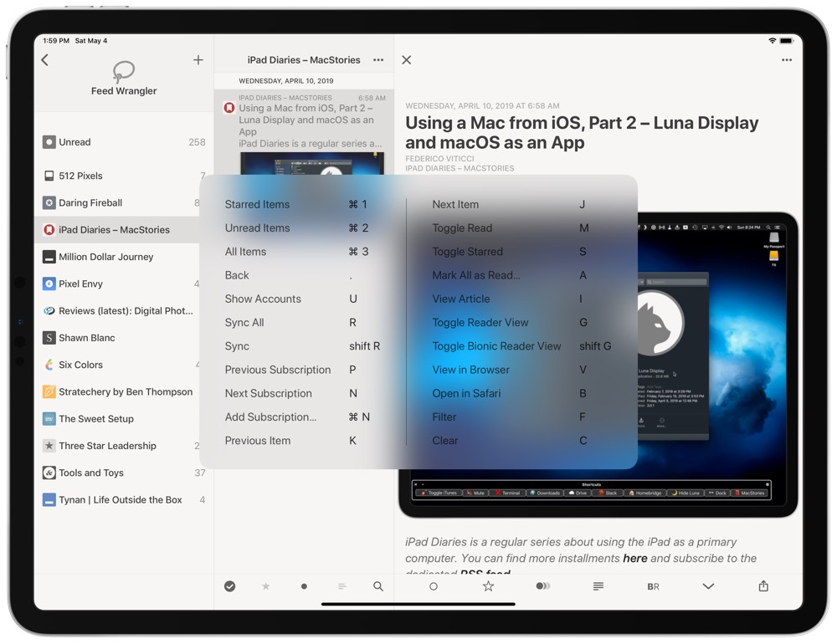Star the open article in the bottom toolbar
Viewport: 837px width, 644px height.
[x=488, y=586]
